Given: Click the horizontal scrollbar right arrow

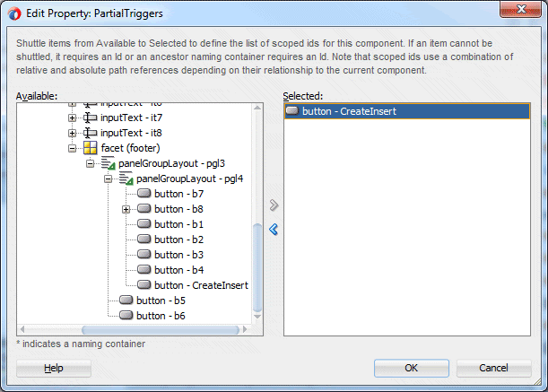Looking at the screenshot, I should tap(245, 329).
